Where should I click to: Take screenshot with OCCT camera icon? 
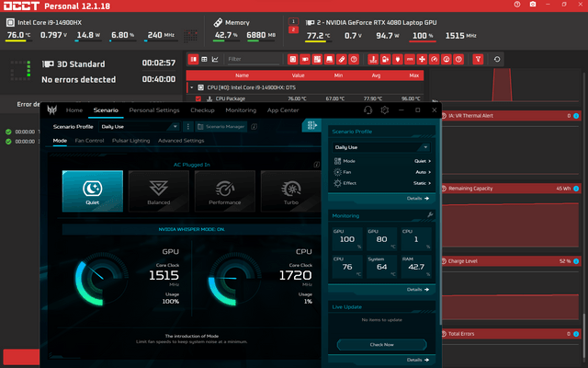[x=533, y=5]
